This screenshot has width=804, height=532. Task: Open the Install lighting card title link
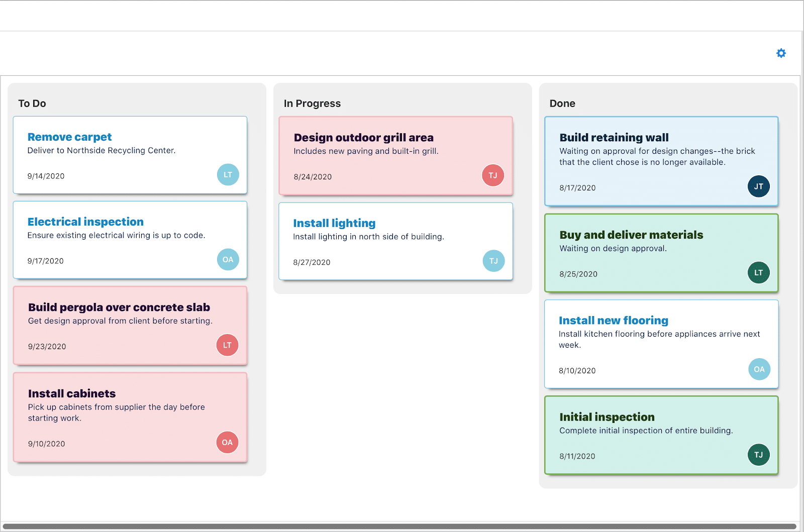tap(334, 223)
